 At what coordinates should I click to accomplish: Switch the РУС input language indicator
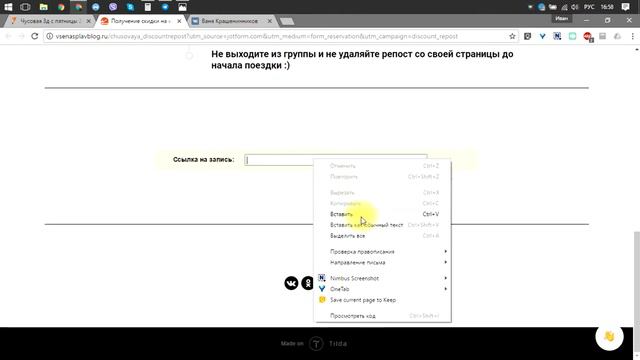[x=589, y=7]
